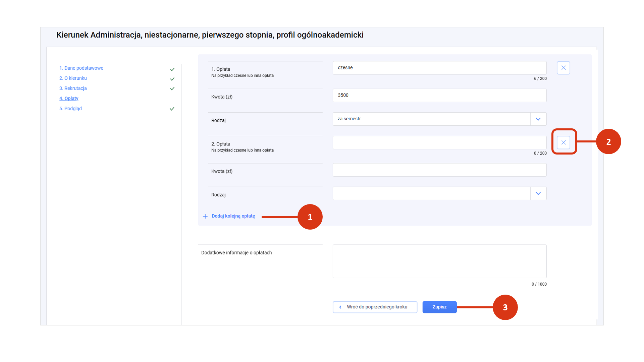The height and width of the screenshot is (362, 644).
Task: Expand second fee's empty Rodzaj dropdown arrow
Action: coord(538,193)
